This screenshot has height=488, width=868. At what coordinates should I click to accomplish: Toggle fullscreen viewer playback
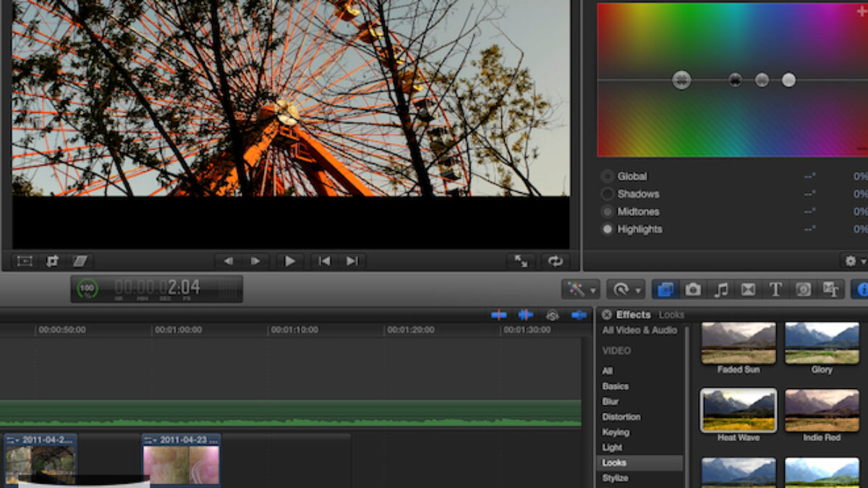point(521,261)
